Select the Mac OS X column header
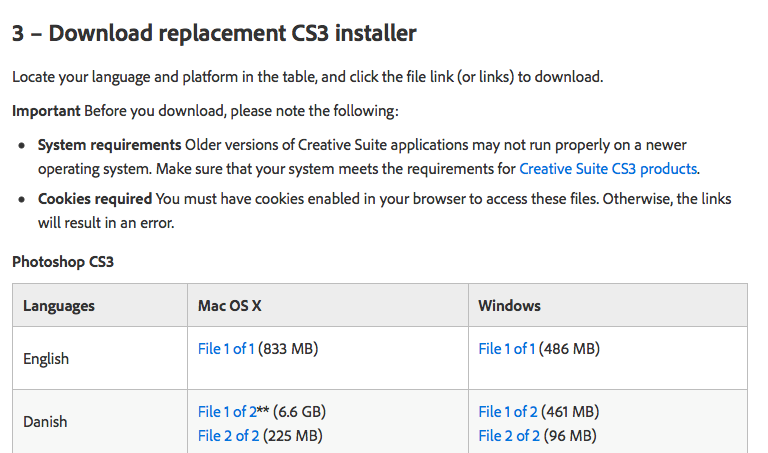768x453 pixels. [x=232, y=305]
